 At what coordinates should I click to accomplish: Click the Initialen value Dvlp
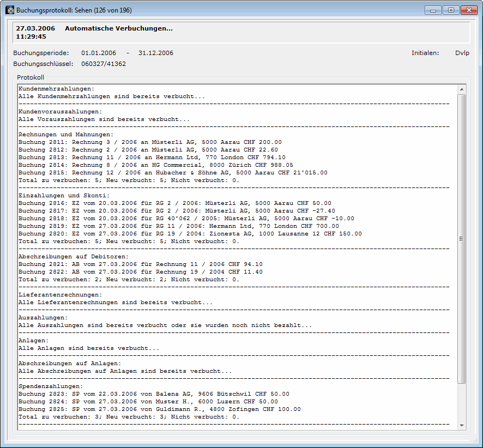462,53
